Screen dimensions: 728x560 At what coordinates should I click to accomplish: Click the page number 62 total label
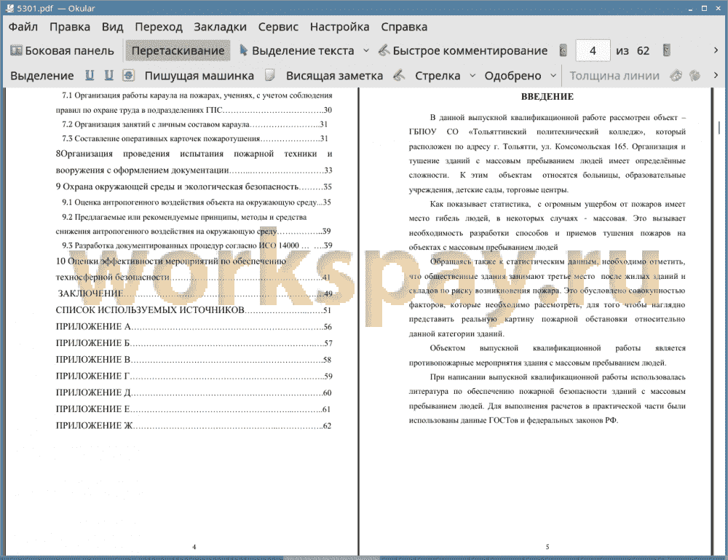tap(643, 51)
